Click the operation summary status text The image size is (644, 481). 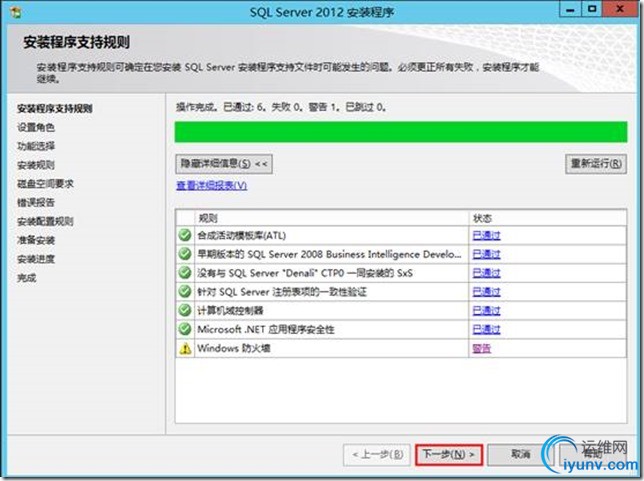281,107
